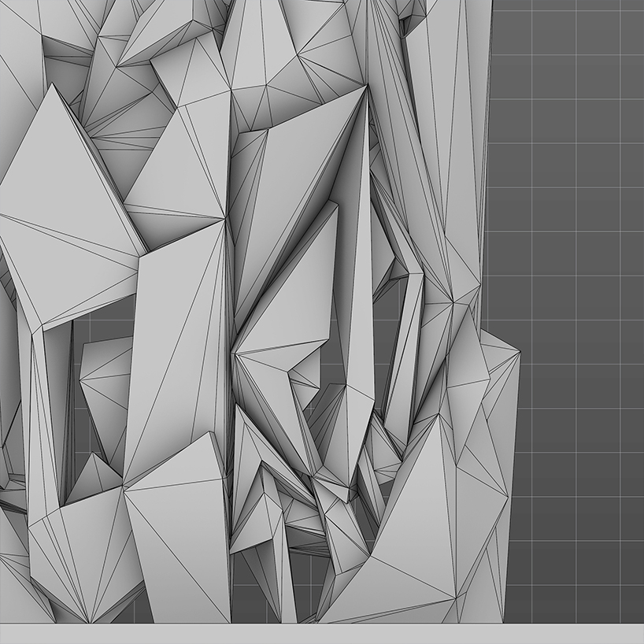Select the pyramid-shaped face right of the left kite

pyautogui.click(x=177, y=173)
